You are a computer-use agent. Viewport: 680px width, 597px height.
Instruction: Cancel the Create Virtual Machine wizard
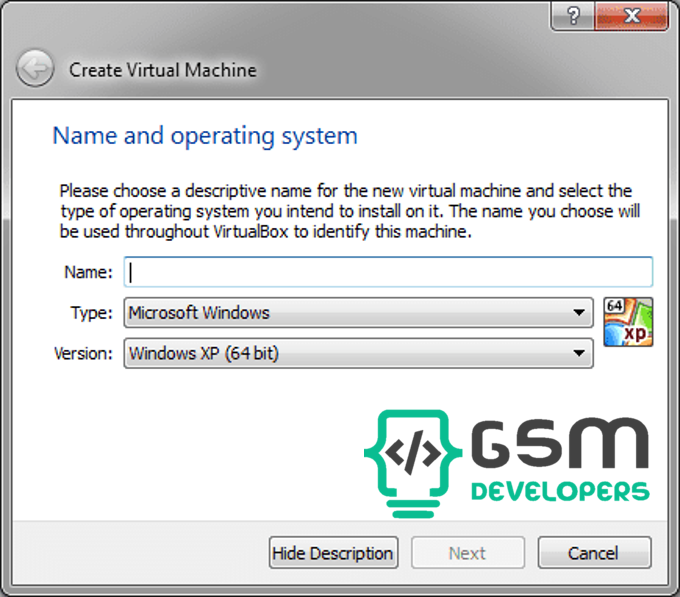594,553
